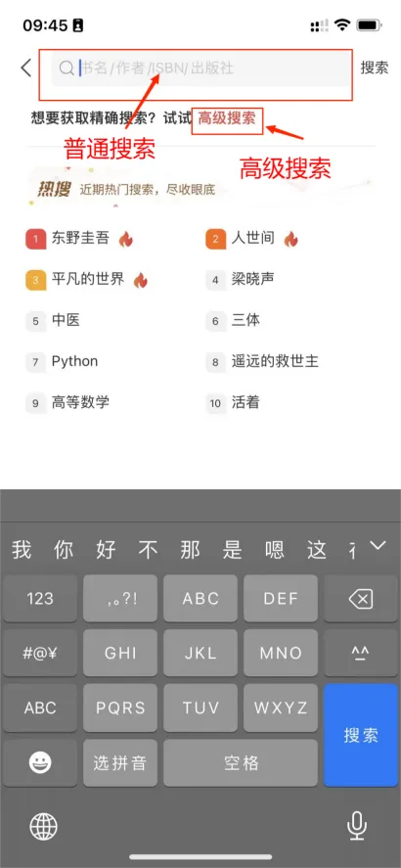
Task: Expand candidate word list chevron
Action: [378, 546]
